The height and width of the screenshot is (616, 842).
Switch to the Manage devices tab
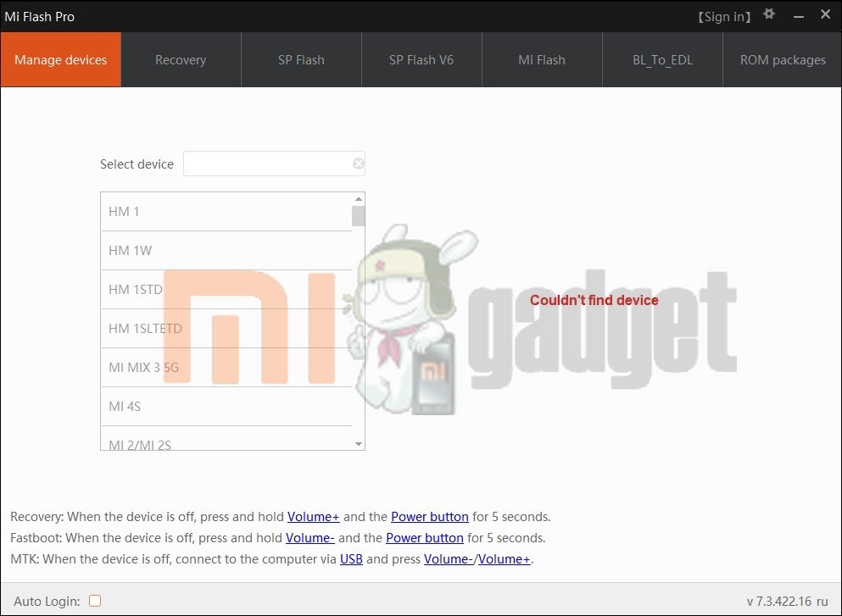point(61,59)
